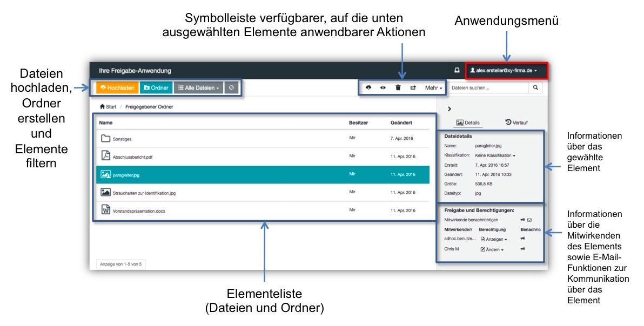
Task: Click the trash delete icon in the toolbar
Action: tap(398, 87)
